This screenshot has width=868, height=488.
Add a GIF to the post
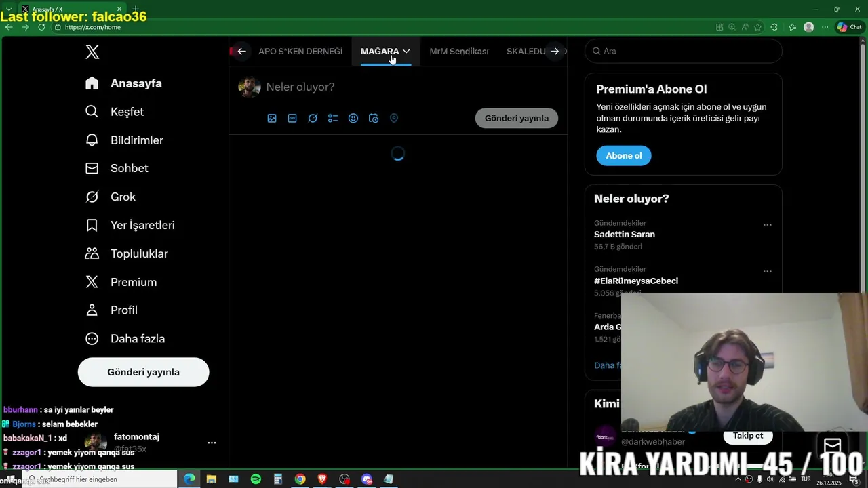[292, 118]
